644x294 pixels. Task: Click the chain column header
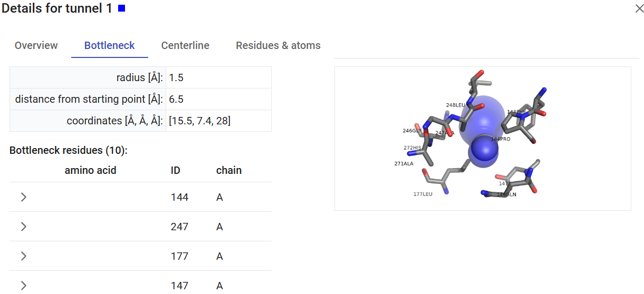[x=229, y=170]
